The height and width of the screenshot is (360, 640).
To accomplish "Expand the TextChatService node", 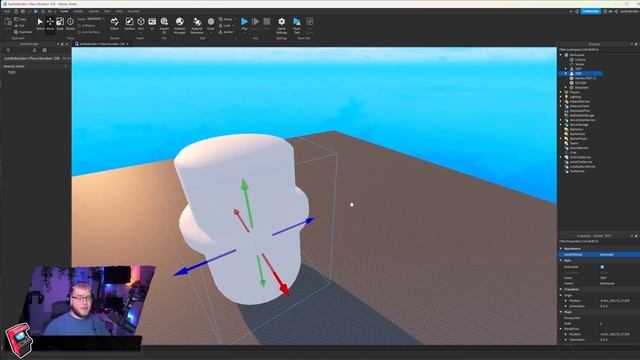I will click(561, 157).
